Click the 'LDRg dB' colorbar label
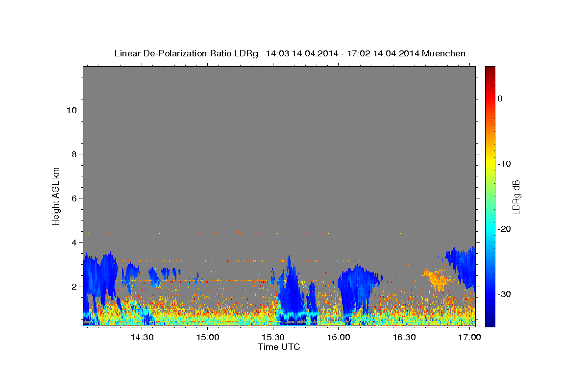Viewport: 588px width, 392px height. click(x=516, y=197)
